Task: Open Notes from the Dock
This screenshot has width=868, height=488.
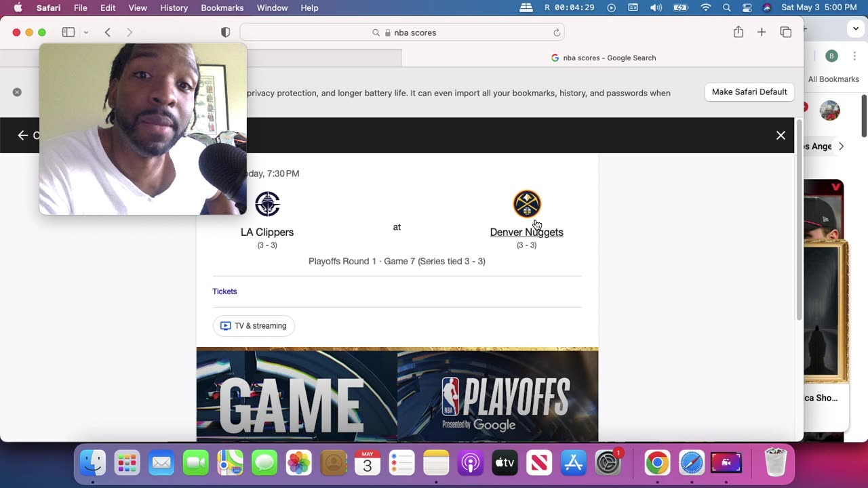Action: [436, 463]
